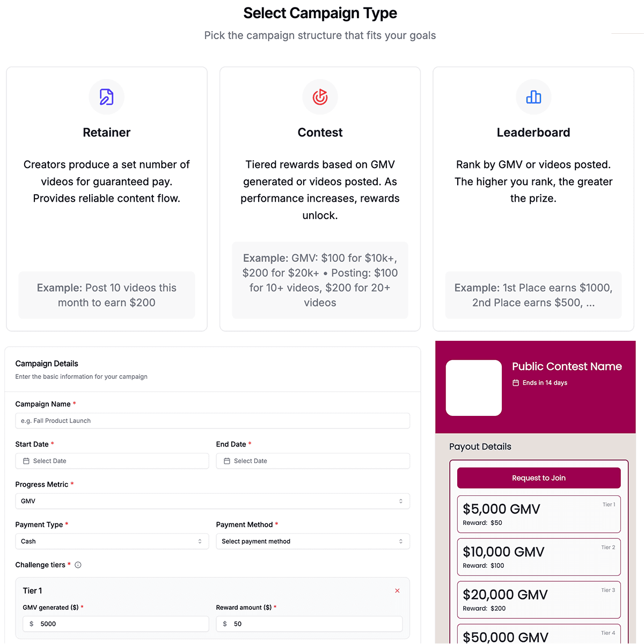Click the Retainer document icon
The image size is (644, 644).
pos(106,97)
